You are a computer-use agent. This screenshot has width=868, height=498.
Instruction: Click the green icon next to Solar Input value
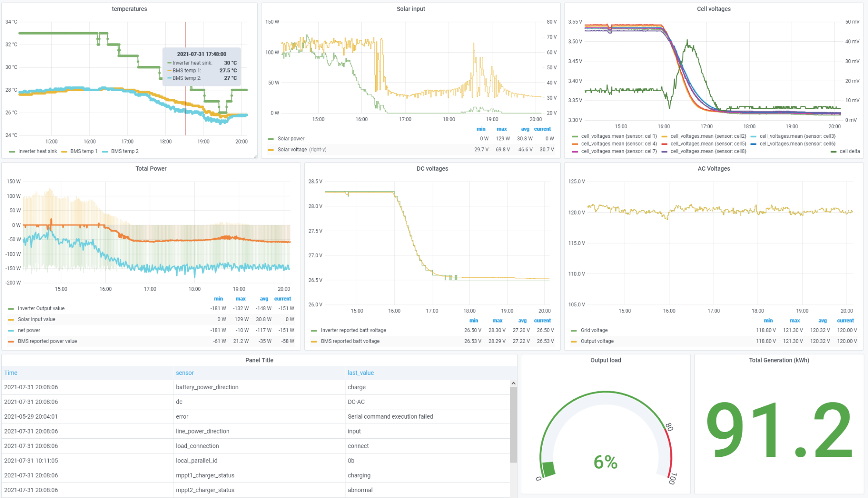click(11, 319)
